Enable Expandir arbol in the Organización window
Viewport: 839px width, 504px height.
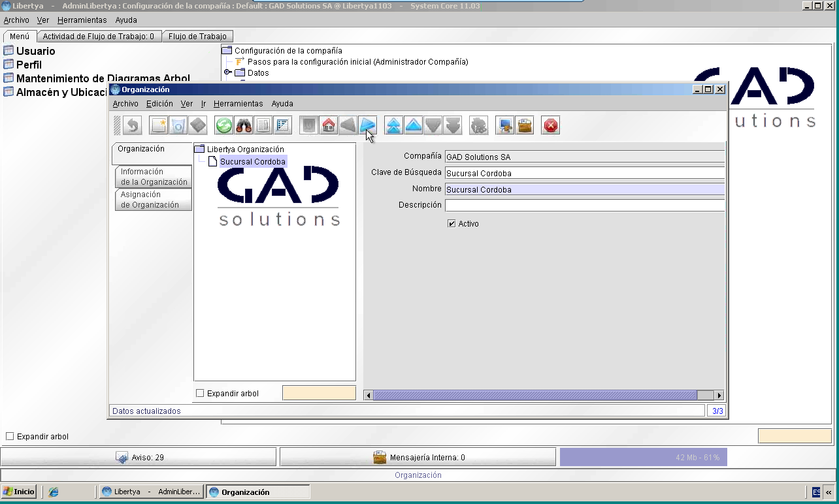click(x=201, y=394)
